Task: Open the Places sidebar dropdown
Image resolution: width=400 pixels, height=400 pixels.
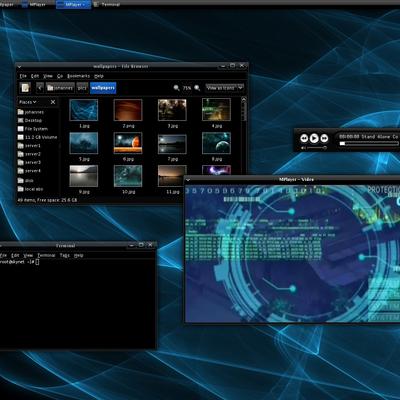Action: [x=28, y=102]
